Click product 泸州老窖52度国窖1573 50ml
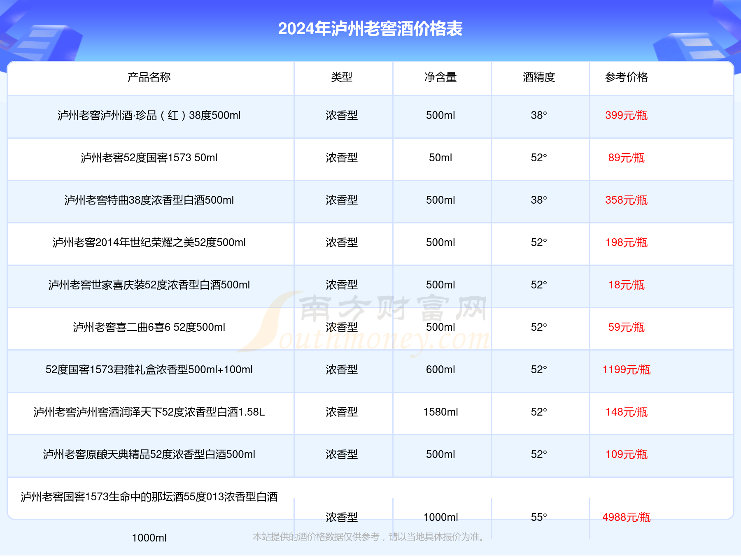Image resolution: width=741 pixels, height=560 pixels. 149,158
